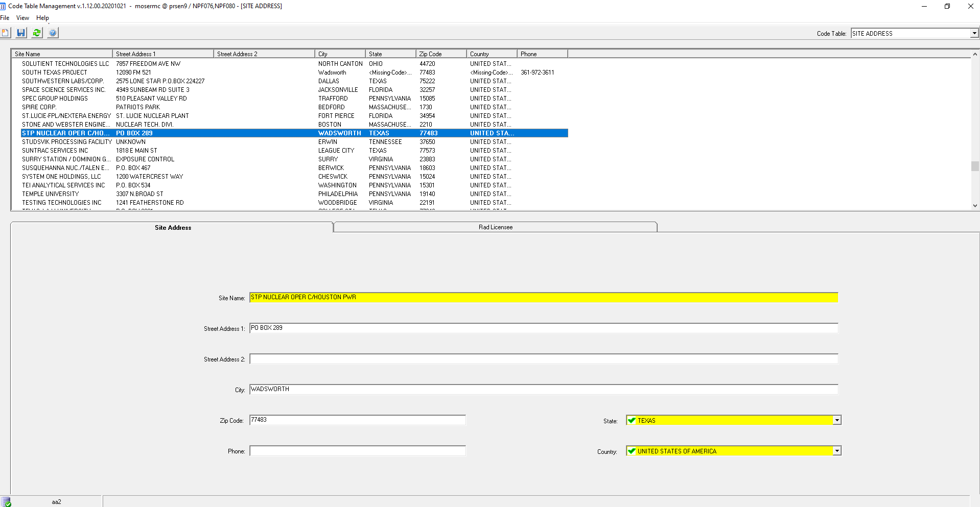
Task: Click into the Zip Code field
Action: (358, 420)
